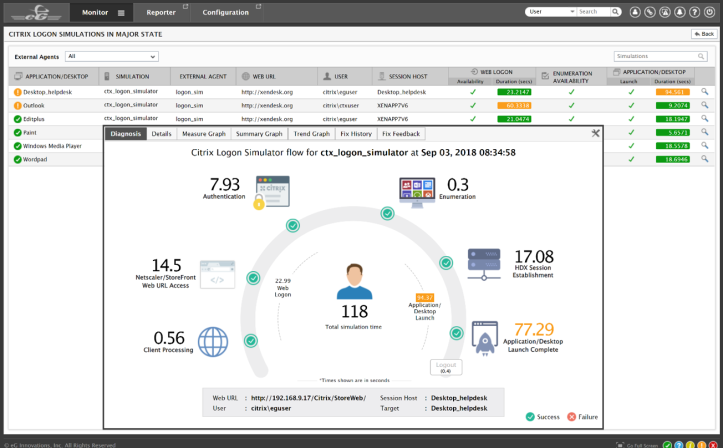723x448 pixels.
Task: Close the diagnosis popup
Action: [x=595, y=133]
